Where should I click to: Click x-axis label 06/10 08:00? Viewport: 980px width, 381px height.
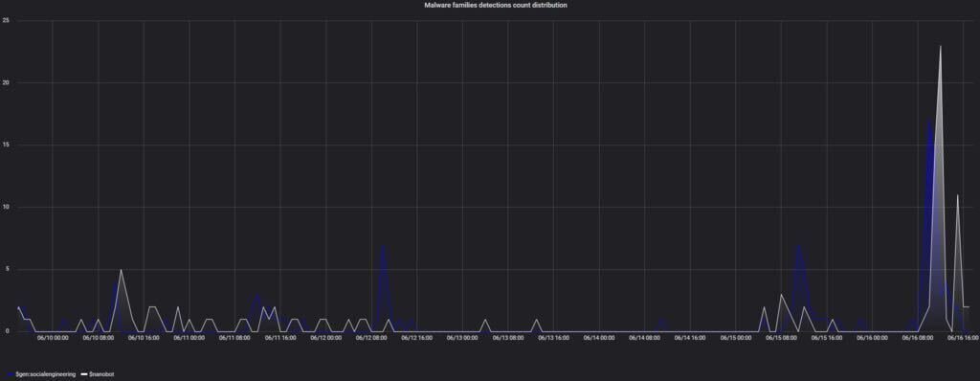pyautogui.click(x=99, y=339)
